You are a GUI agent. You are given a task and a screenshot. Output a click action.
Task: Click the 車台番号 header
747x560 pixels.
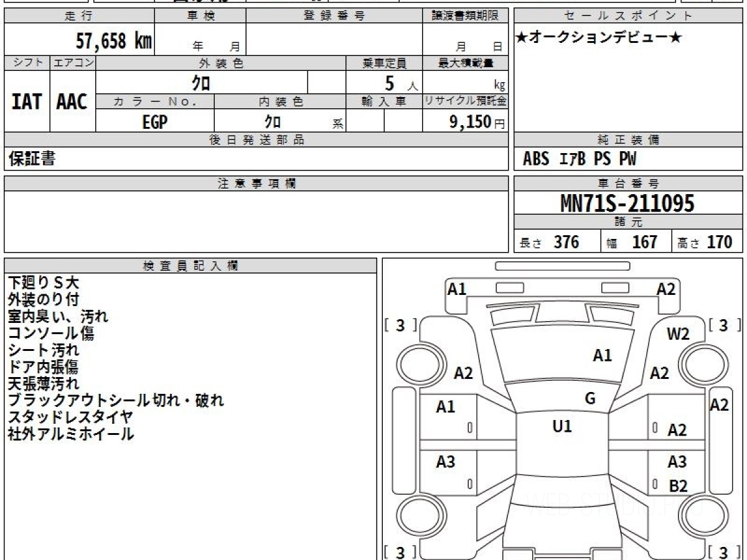tap(629, 183)
